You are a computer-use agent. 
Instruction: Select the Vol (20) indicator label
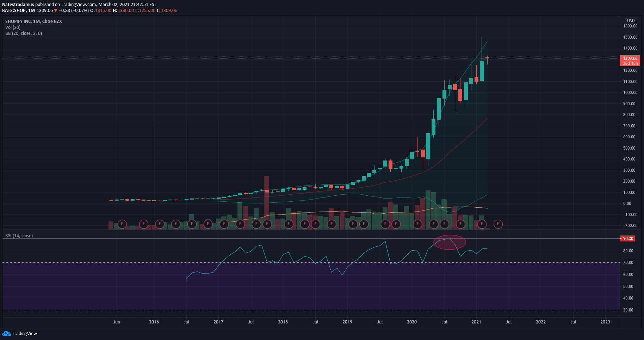click(x=13, y=27)
